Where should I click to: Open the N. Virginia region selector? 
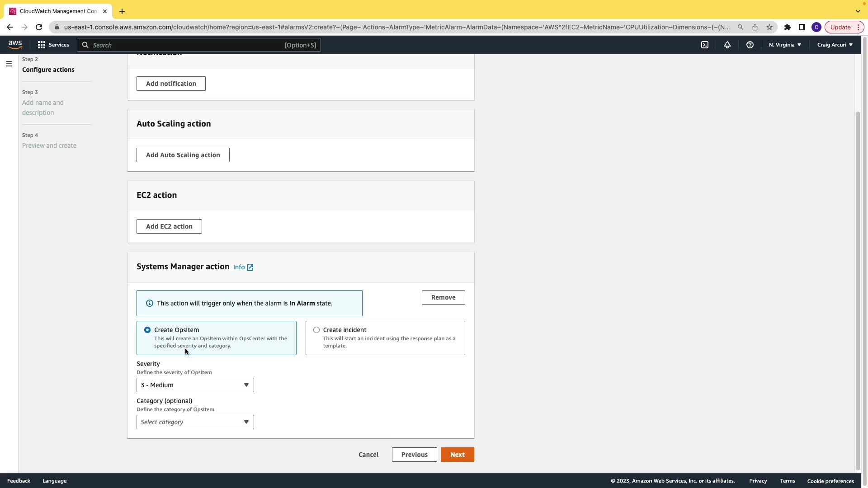[784, 45]
